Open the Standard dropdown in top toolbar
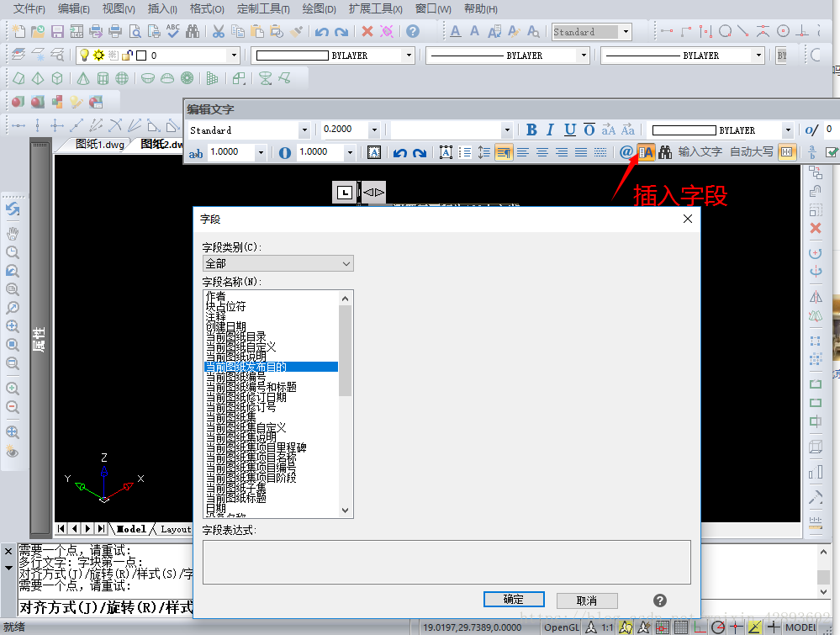 point(626,32)
